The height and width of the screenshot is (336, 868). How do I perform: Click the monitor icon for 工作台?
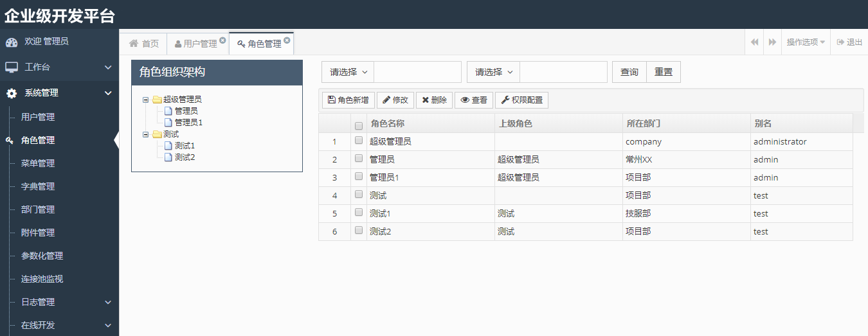click(x=12, y=67)
